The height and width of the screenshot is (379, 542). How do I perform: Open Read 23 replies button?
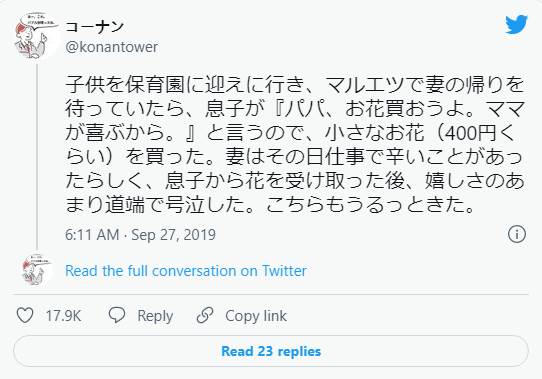coord(271,351)
